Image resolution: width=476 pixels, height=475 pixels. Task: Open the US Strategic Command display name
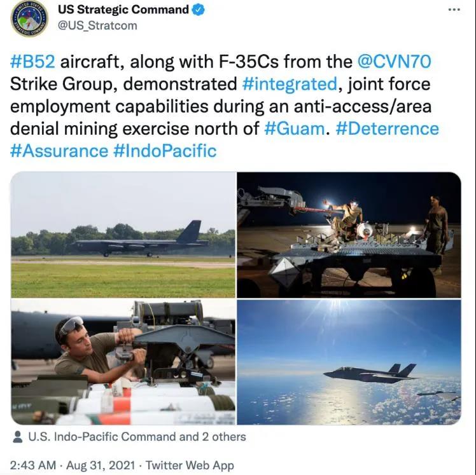click(123, 10)
